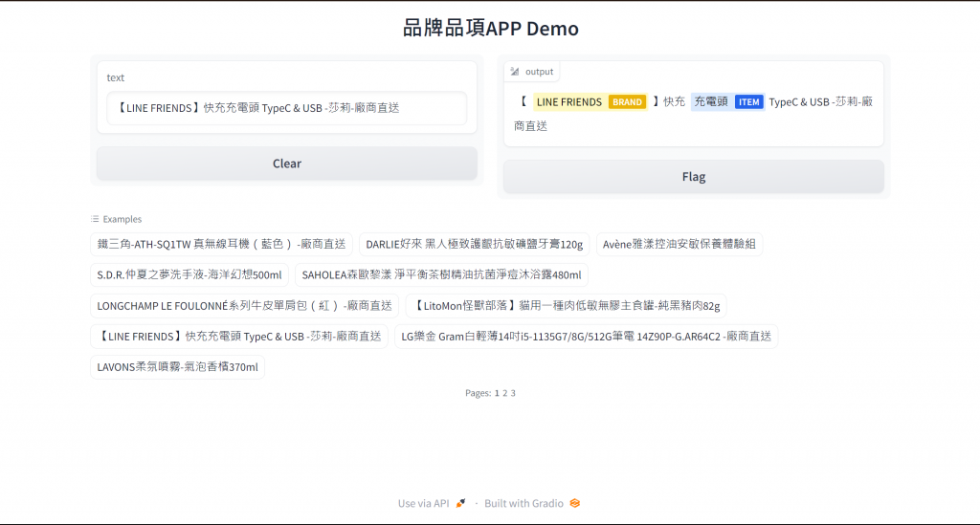Go to examples page 2
980x525 pixels.
click(505, 393)
